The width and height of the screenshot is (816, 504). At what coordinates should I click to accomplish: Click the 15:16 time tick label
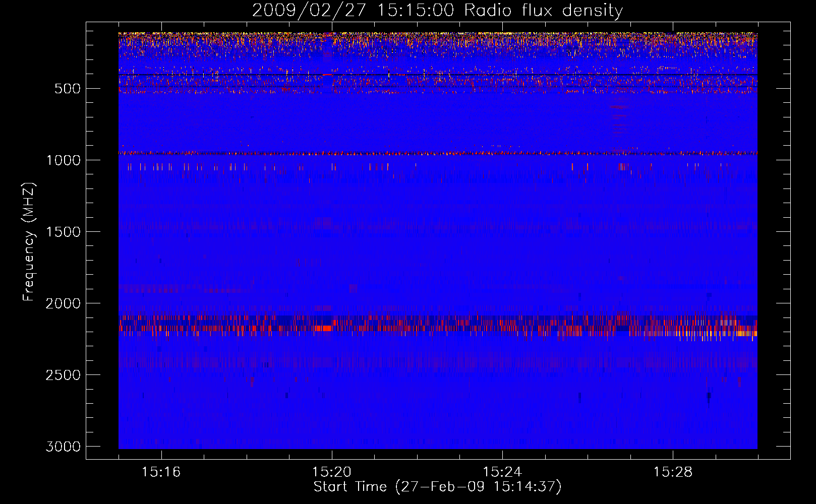click(161, 472)
